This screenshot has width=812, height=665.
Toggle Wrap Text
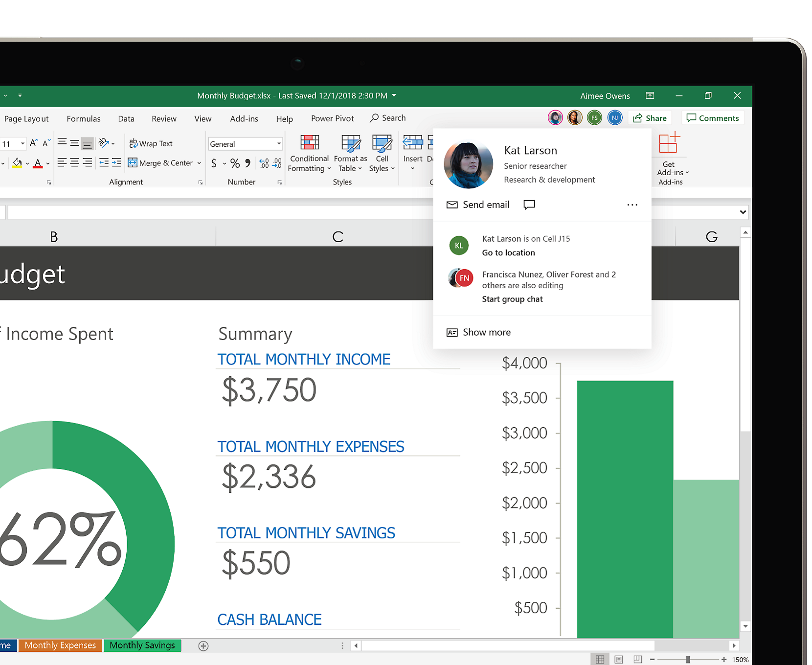point(151,143)
